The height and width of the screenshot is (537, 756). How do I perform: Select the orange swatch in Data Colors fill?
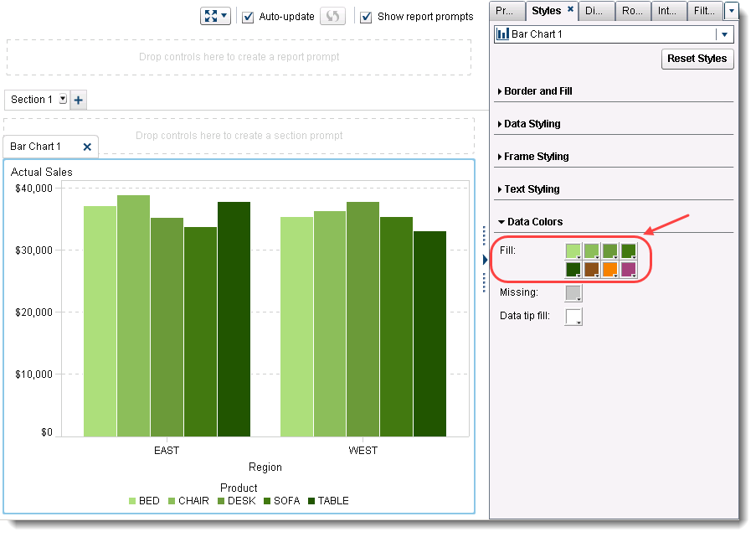tap(609, 269)
